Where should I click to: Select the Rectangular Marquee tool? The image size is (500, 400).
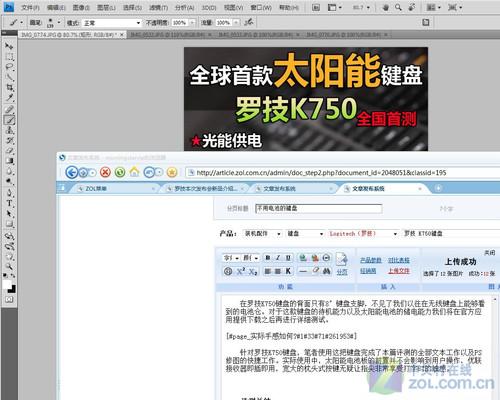[x=9, y=57]
